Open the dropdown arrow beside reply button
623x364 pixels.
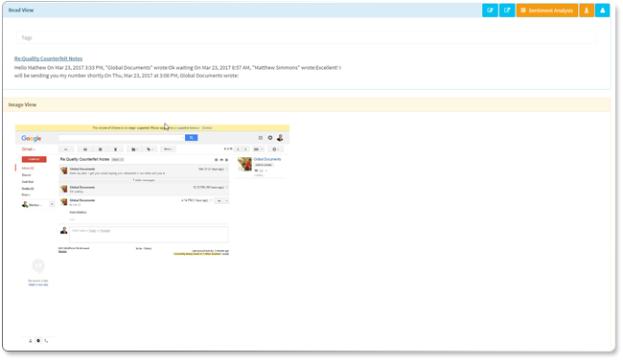coord(226,201)
